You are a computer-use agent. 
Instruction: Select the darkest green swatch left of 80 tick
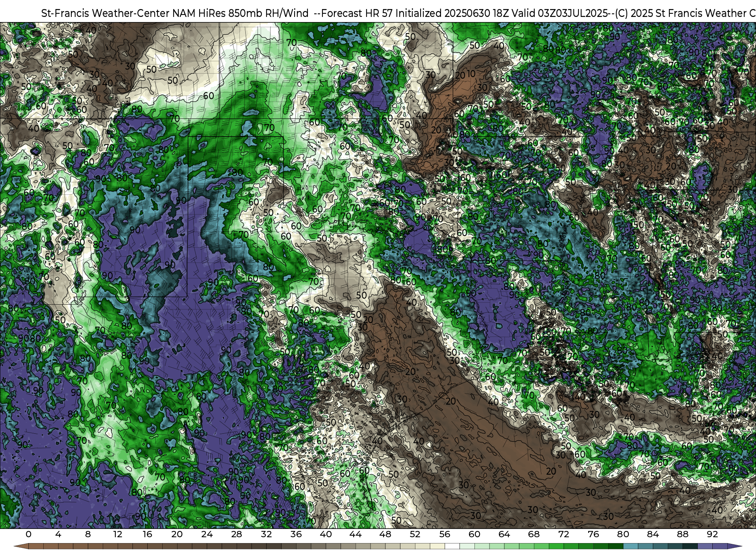(616, 546)
